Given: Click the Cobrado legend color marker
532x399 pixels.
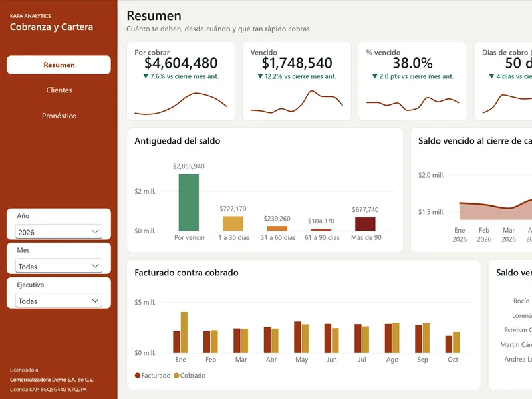Looking at the screenshot, I should point(176,376).
